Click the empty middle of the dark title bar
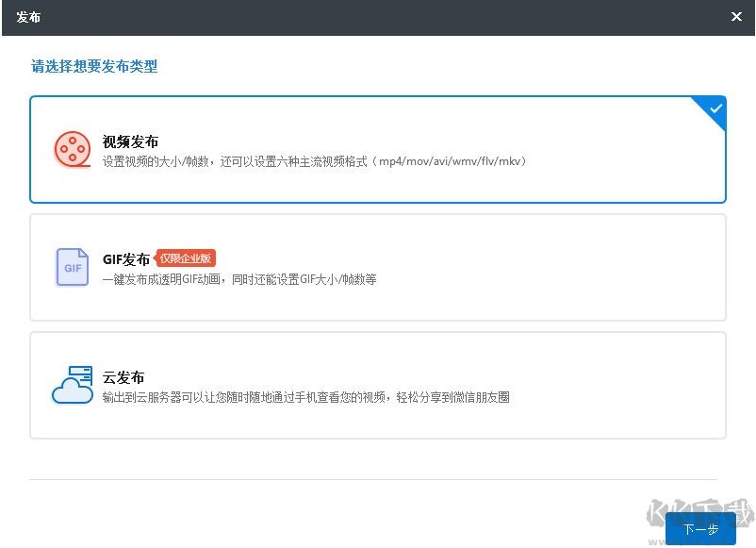The height and width of the screenshot is (548, 756). (x=377, y=17)
